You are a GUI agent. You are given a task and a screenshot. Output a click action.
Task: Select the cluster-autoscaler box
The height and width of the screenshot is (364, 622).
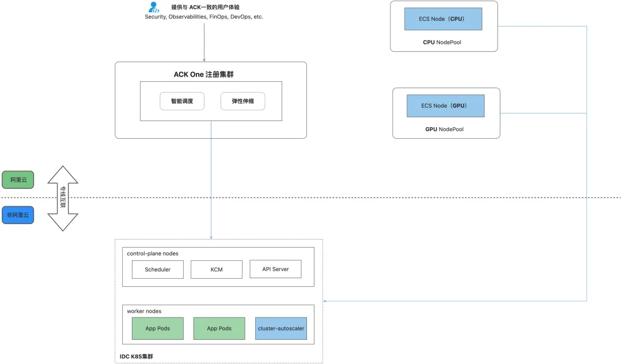(x=281, y=329)
